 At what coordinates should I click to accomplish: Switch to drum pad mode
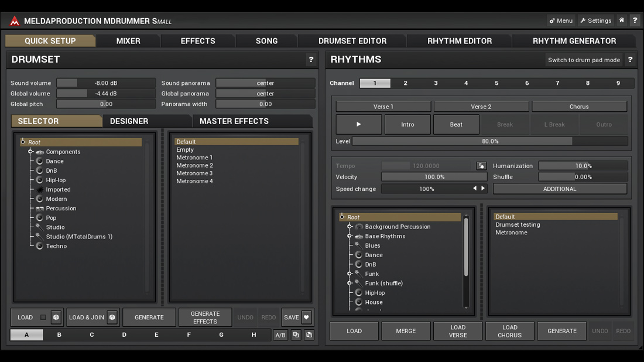click(x=584, y=60)
